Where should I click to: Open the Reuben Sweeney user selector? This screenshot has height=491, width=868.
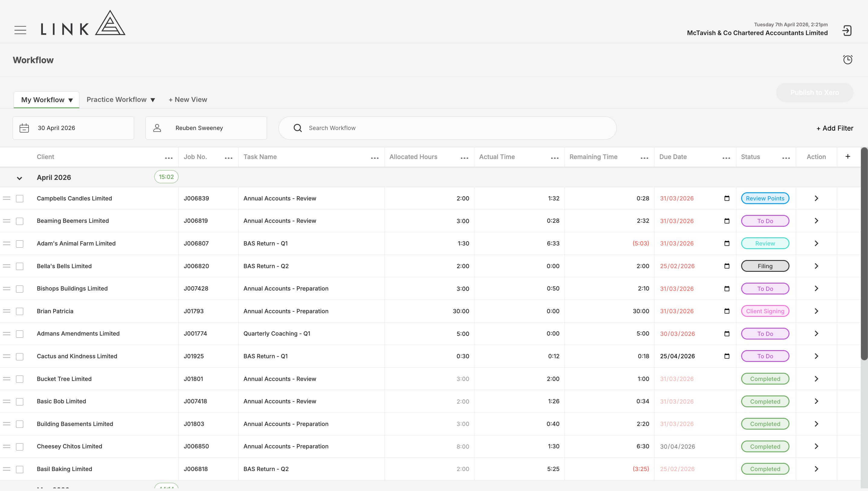[206, 128]
